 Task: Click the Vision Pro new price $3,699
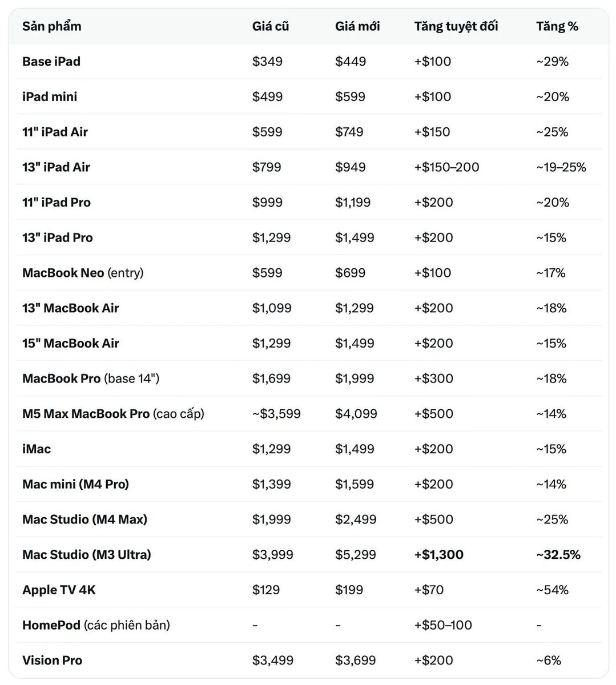pyautogui.click(x=356, y=660)
